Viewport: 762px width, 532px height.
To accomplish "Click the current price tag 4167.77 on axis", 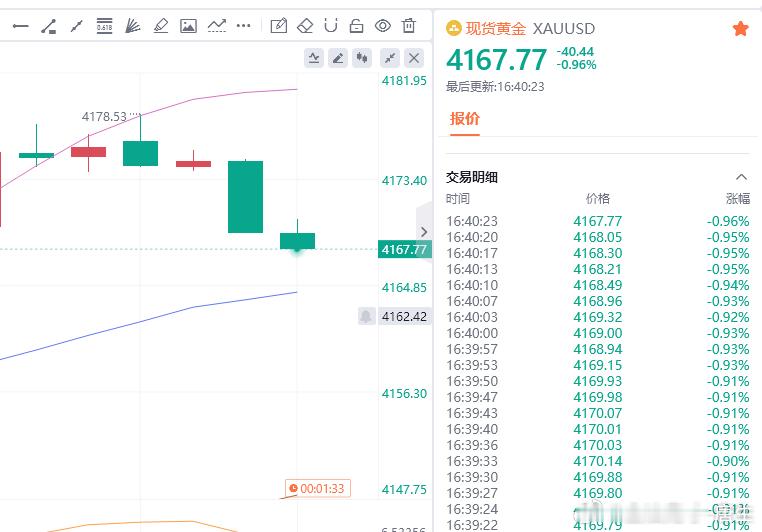I will coord(404,249).
